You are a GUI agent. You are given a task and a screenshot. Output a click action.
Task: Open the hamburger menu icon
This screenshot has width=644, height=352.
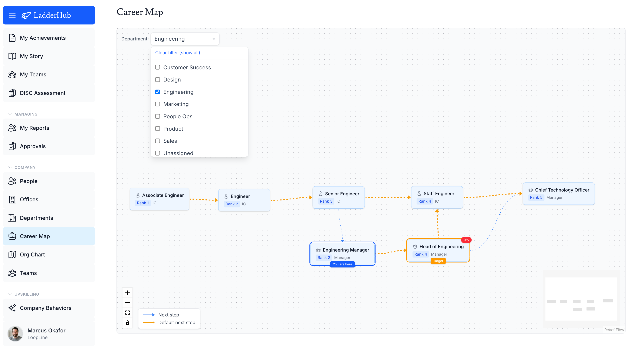click(x=12, y=15)
